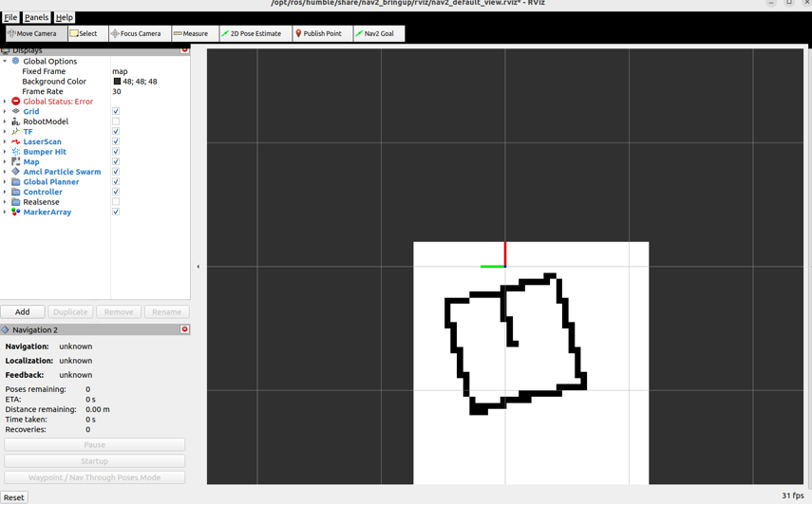
Task: Select the Background Color property row label
Action: (x=54, y=82)
